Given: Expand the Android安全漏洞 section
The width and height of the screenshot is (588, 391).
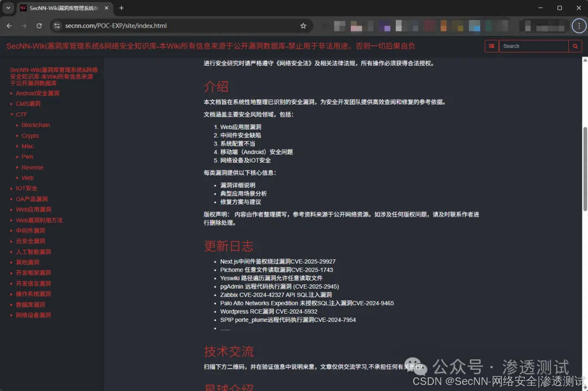Looking at the screenshot, I should [36, 93].
